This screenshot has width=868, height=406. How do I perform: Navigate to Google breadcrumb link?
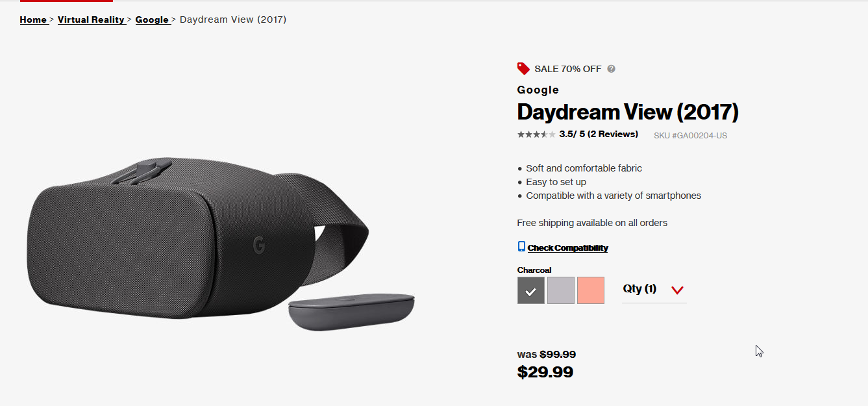click(152, 19)
